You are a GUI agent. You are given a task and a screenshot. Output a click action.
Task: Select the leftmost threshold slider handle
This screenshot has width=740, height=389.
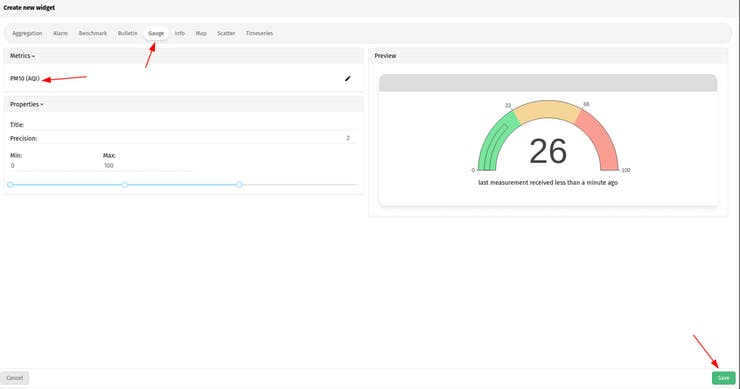(x=10, y=185)
